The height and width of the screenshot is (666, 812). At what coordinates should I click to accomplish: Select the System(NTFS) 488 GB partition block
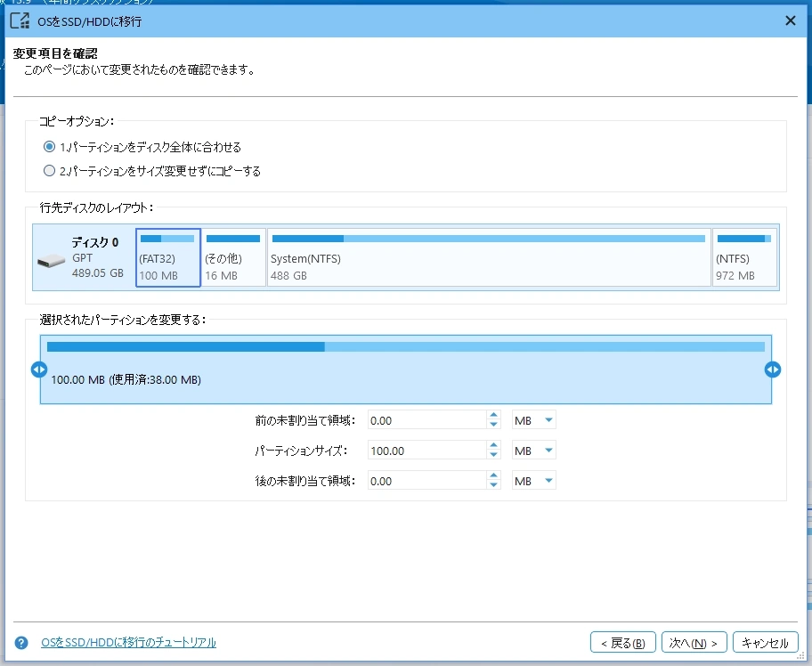pyautogui.click(x=489, y=257)
